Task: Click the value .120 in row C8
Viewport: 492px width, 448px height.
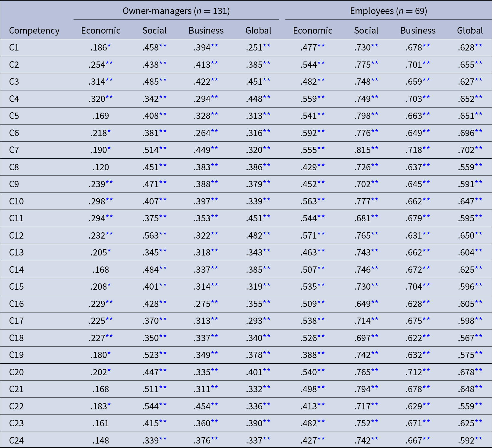Action: tap(101, 167)
